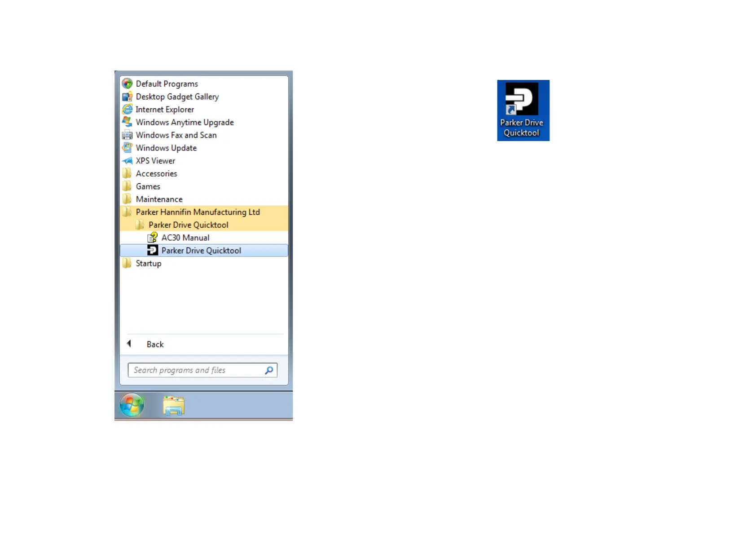Launch Internet Explorer icon
This screenshot has width=756, height=535.
(x=127, y=109)
